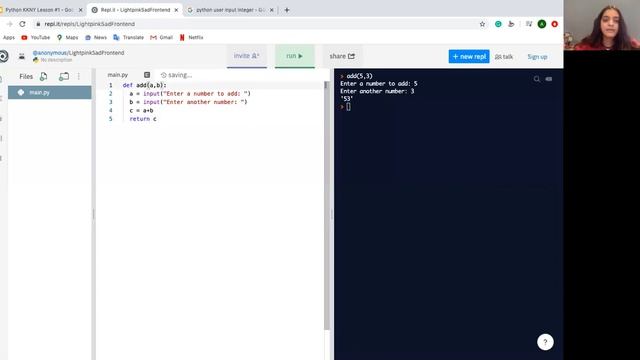Switch to the Repl.it LightpinkSadFrontend tab
The image size is (640, 360).
coord(135,10)
